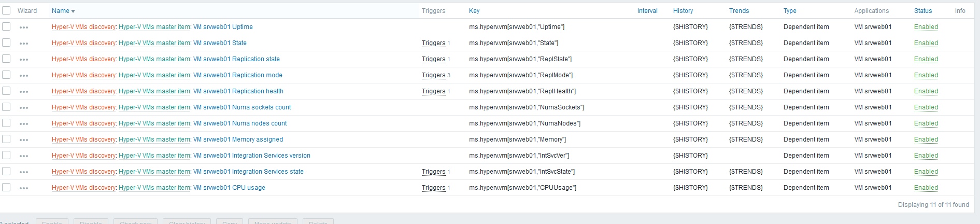Image resolution: width=980 pixels, height=224 pixels.
Task: Open VM srvweb01 Memory assigned item
Action: 238,139
